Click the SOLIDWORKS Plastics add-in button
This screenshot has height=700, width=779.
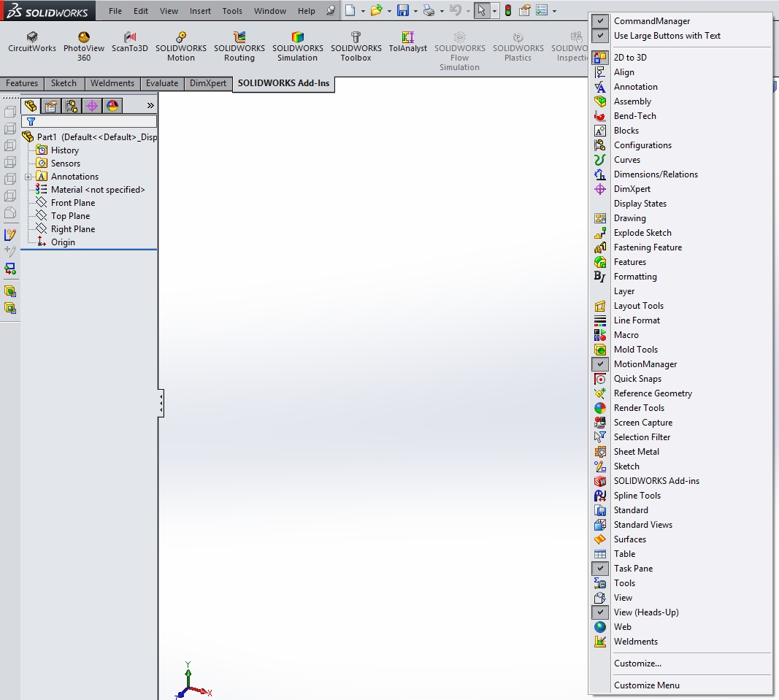tap(518, 46)
